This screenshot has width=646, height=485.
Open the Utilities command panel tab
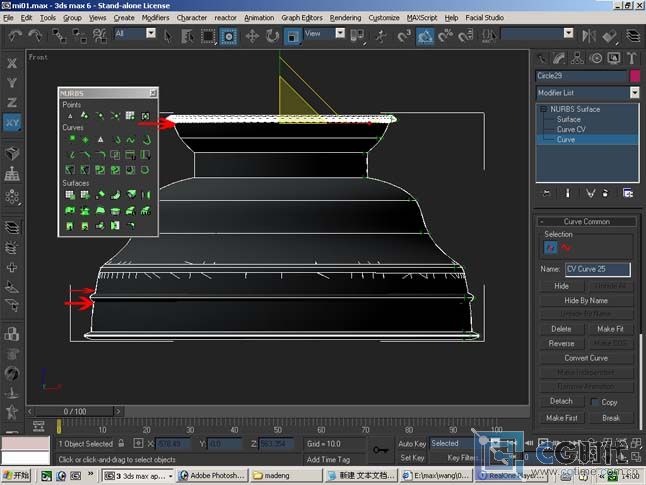coord(632,59)
